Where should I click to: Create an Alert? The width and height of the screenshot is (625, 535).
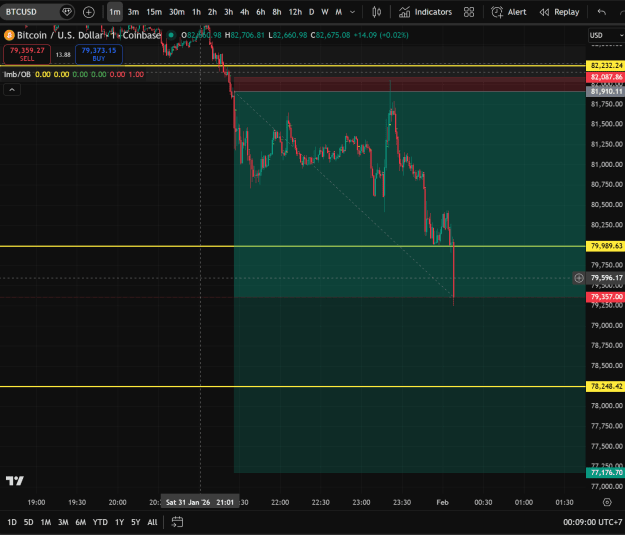509,12
